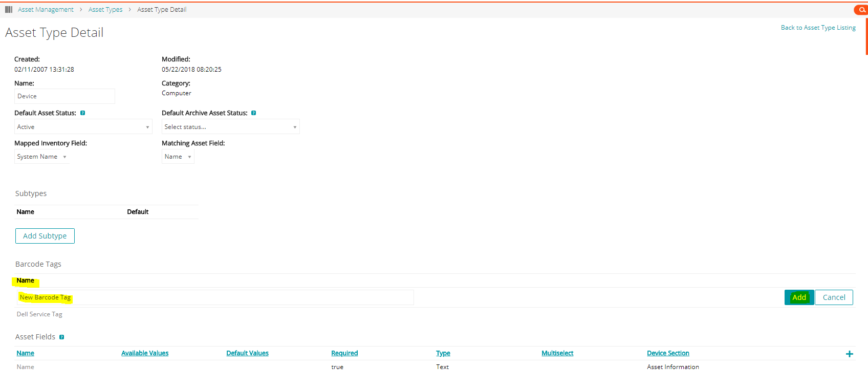
Task: Go Back to Asset Type Listing
Action: click(818, 28)
